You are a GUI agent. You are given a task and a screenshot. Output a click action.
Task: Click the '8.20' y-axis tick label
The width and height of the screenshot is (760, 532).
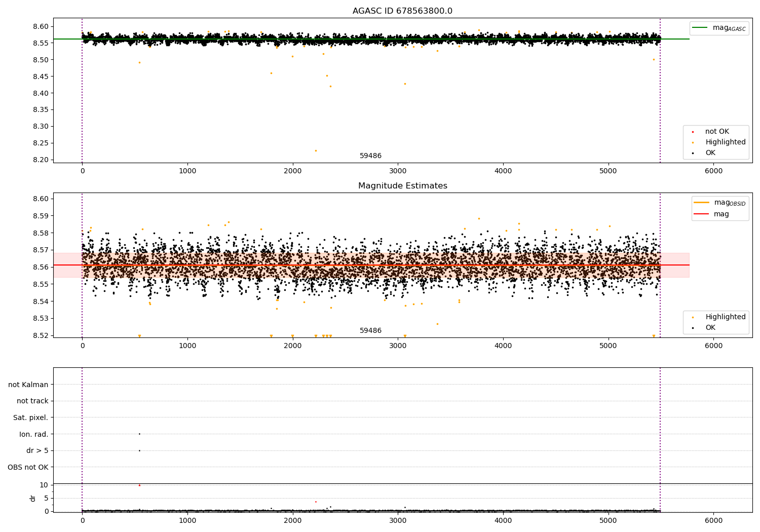[41, 160]
